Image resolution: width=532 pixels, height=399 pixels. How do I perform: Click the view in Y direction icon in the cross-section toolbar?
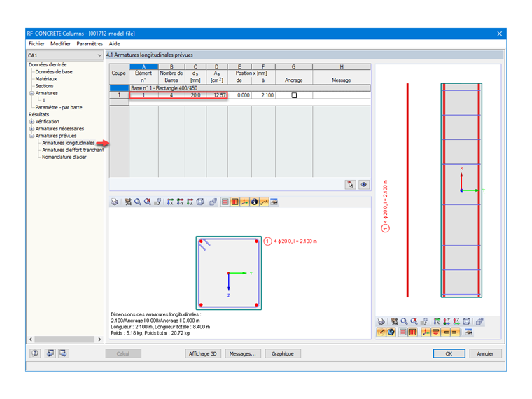[x=180, y=202]
